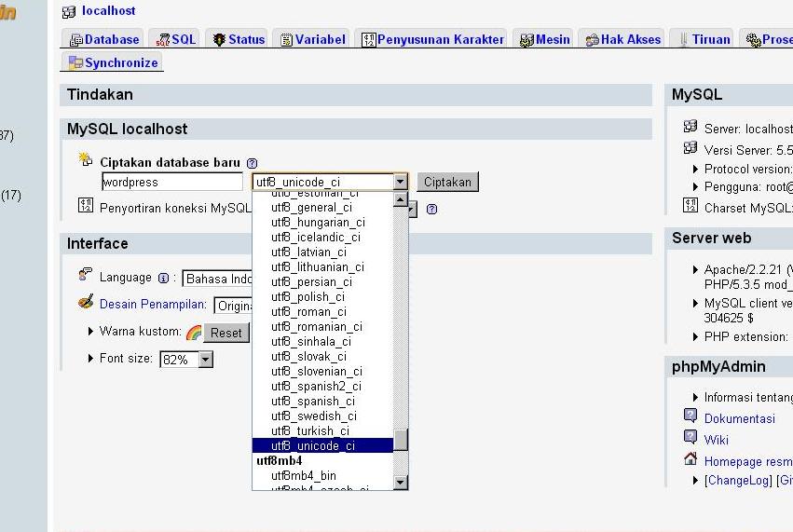
Task: Click the list scrollbar down arrow
Action: 400,482
